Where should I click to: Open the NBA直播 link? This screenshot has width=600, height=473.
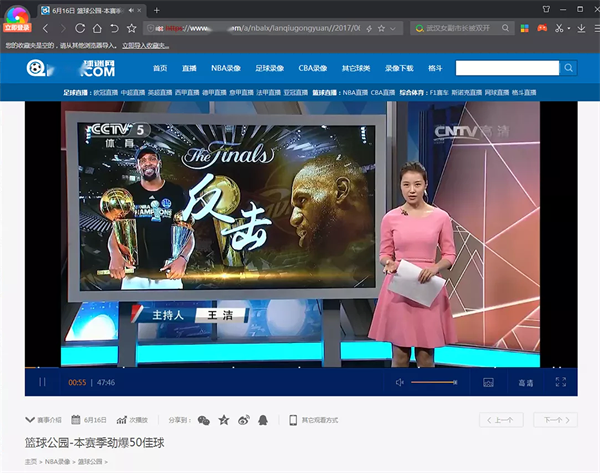[355, 92]
